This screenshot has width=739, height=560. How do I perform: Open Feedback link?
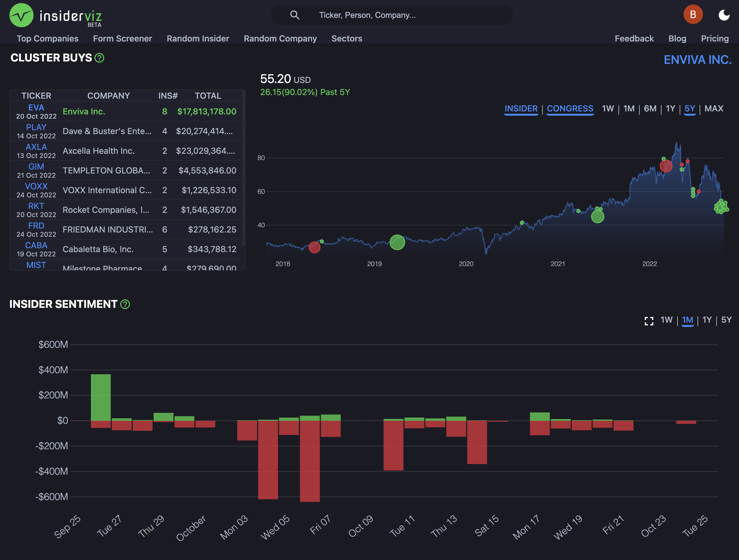pos(634,38)
